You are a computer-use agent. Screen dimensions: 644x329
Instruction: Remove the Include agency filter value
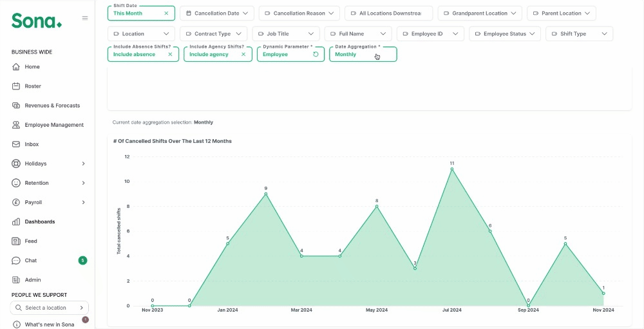pyautogui.click(x=243, y=54)
